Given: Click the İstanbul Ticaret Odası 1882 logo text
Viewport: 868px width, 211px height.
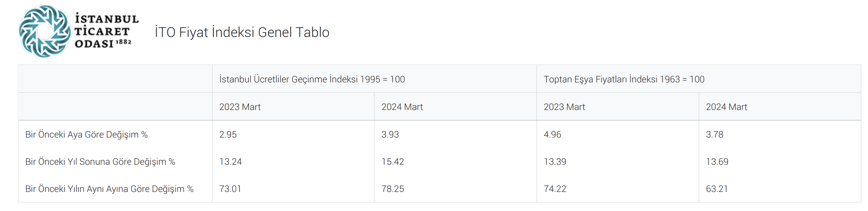Looking at the screenshot, I should [x=106, y=31].
